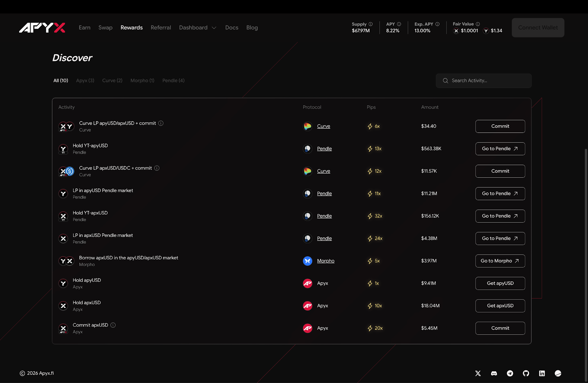Click token pair icon of Borrow apxUSD row

[x=67, y=261]
